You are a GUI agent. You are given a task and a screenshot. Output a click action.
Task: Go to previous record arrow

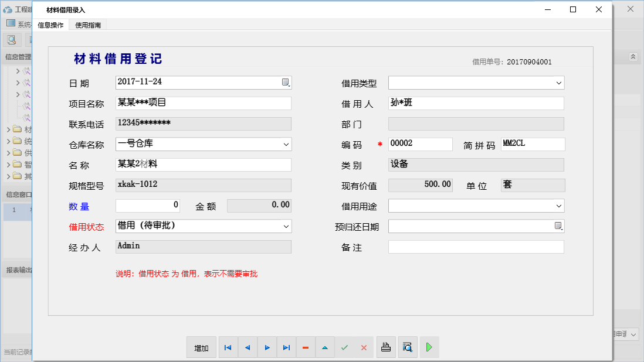248,347
